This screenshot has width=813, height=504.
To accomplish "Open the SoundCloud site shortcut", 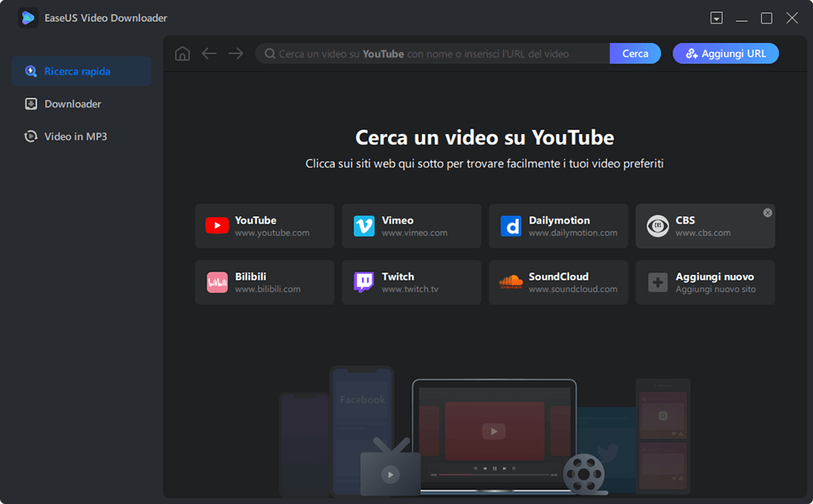I will tap(558, 282).
